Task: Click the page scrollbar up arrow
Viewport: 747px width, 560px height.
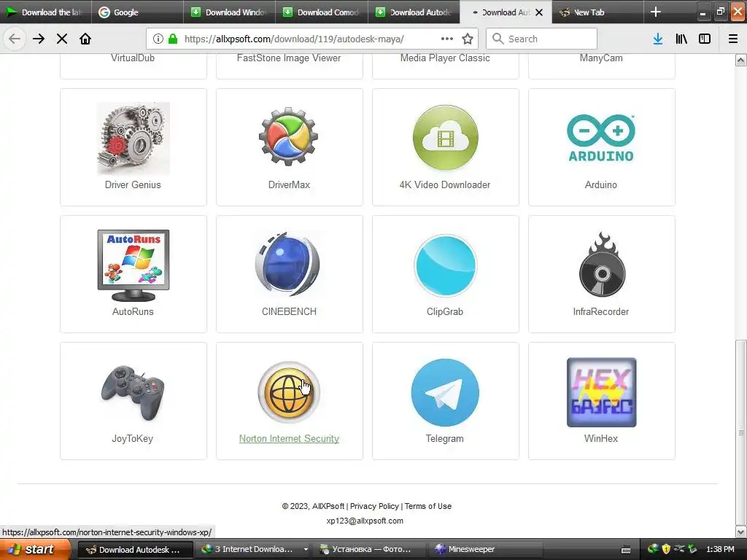Action: coord(741,60)
